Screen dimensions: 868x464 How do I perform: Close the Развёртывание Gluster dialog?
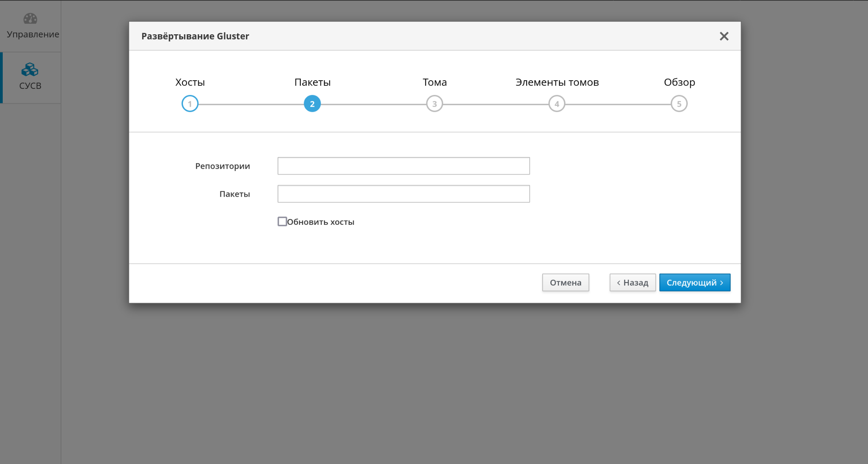[x=724, y=36]
